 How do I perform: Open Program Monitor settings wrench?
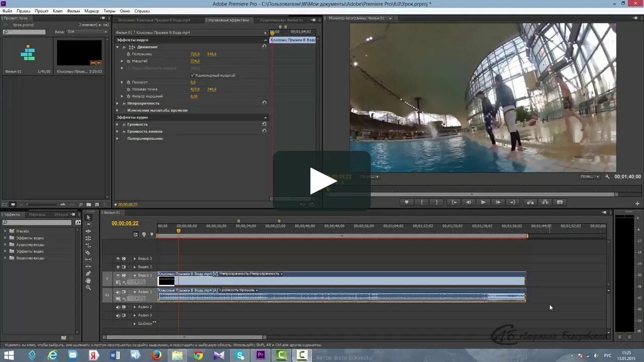click(x=607, y=176)
